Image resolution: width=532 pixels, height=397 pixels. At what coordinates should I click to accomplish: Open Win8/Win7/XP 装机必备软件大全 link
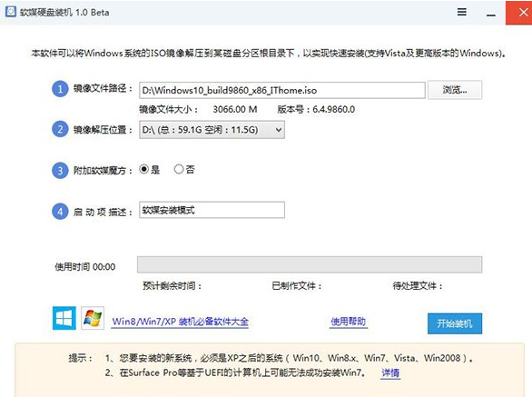[180, 322]
